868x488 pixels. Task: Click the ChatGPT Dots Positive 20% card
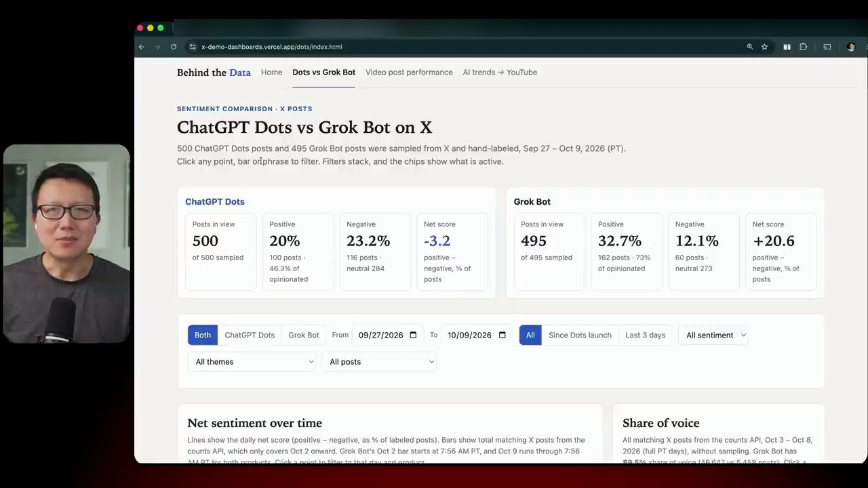coord(298,251)
